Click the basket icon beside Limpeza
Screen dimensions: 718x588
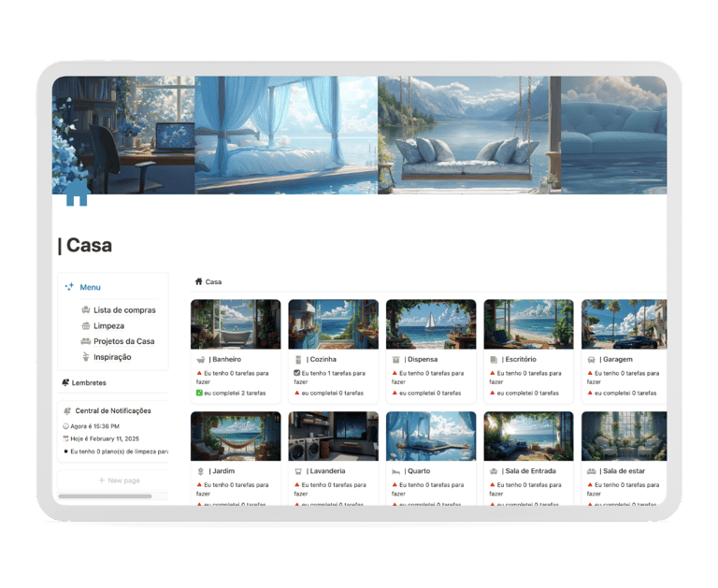(86, 326)
